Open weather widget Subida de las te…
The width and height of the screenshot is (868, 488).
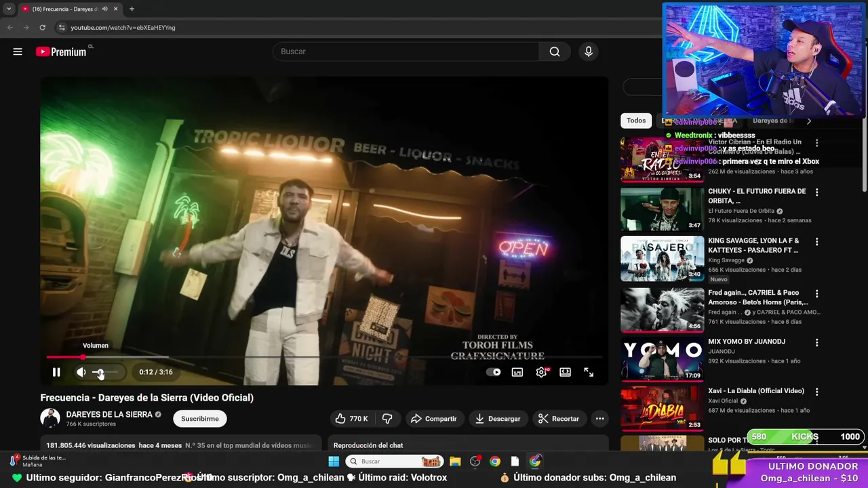pyautogui.click(x=38, y=461)
